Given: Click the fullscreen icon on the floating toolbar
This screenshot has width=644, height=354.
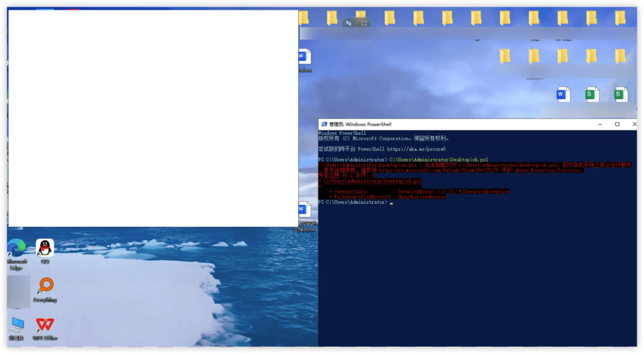Looking at the screenshot, I should click(x=364, y=23).
